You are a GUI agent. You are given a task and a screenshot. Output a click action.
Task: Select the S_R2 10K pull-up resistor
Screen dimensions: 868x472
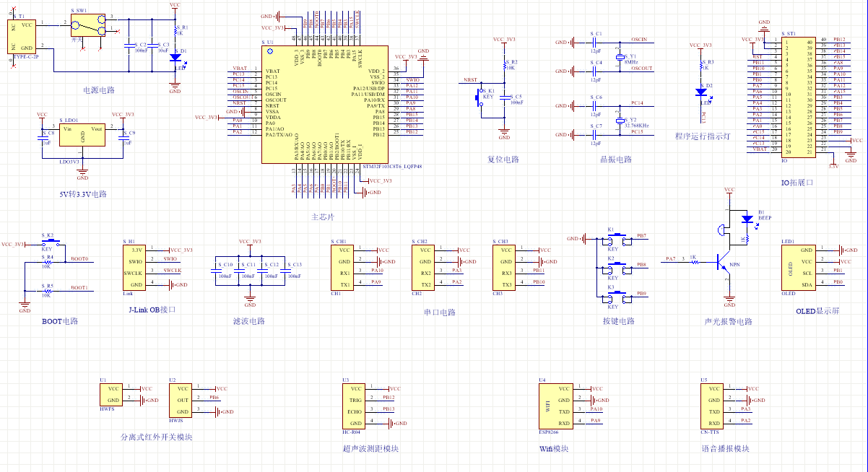505,66
